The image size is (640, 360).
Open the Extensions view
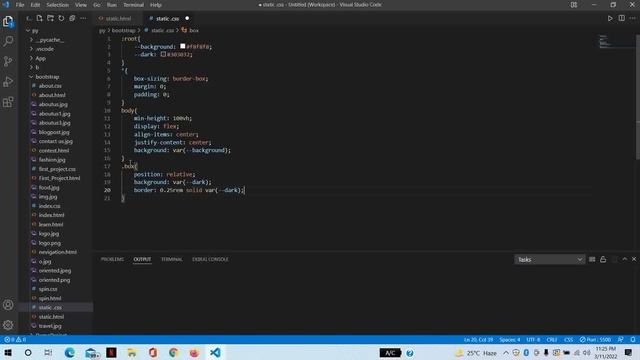coord(8,102)
